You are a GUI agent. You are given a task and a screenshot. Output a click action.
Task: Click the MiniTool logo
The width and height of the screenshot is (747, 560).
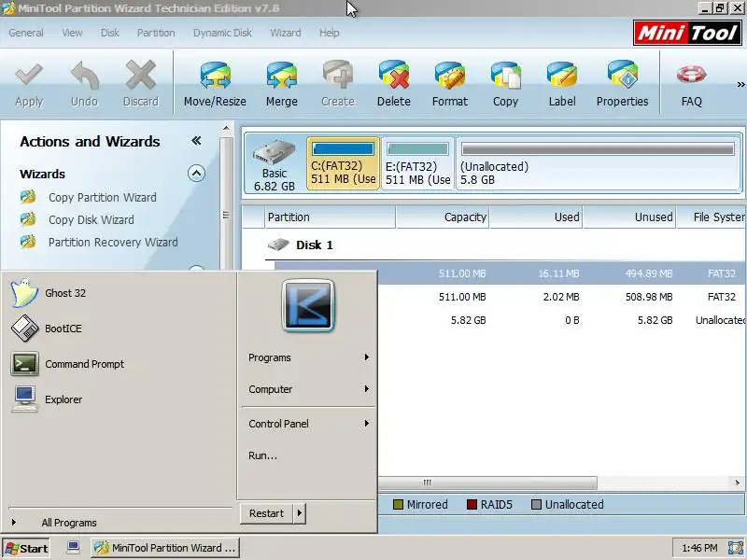coord(687,33)
